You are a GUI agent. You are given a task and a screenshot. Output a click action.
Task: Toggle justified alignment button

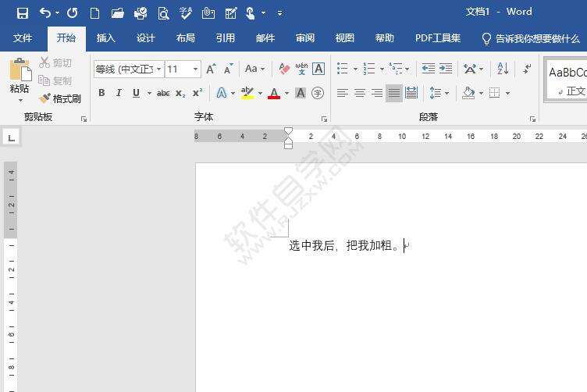click(x=394, y=93)
